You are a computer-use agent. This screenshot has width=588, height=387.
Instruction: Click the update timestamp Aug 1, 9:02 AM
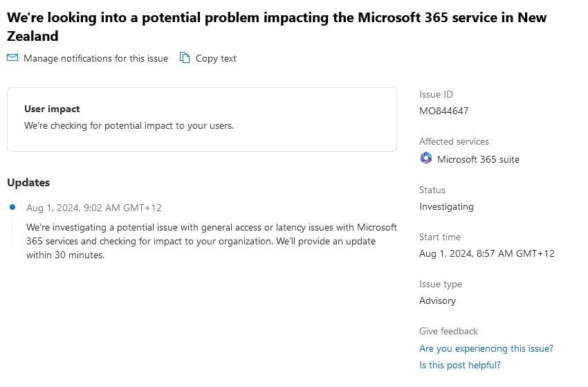93,208
